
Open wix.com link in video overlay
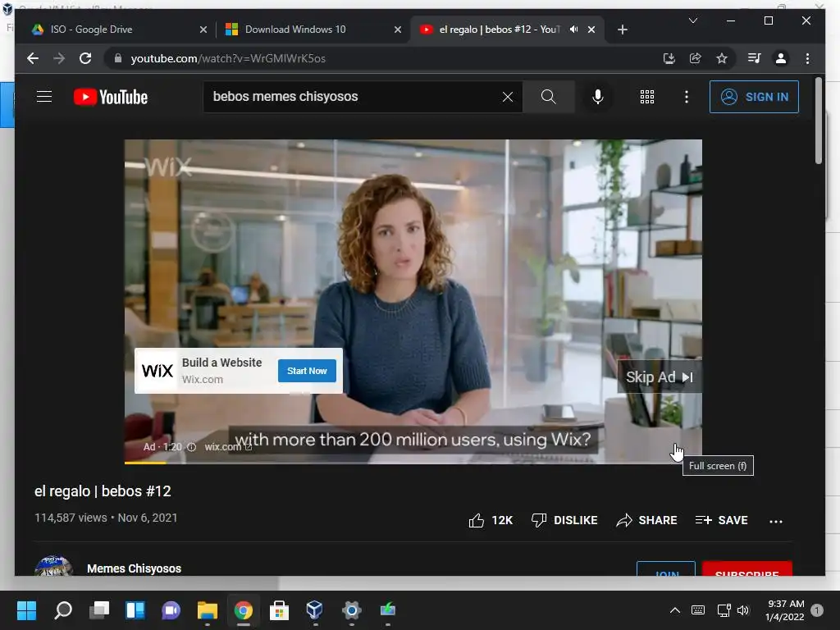[228, 447]
